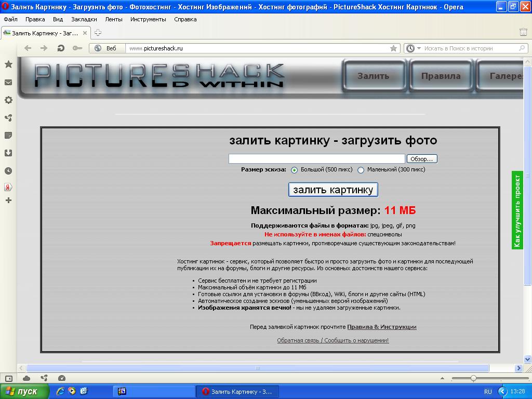Expand hidden tray icons arrow
Viewport: 532px width, 399px height.
(x=503, y=392)
